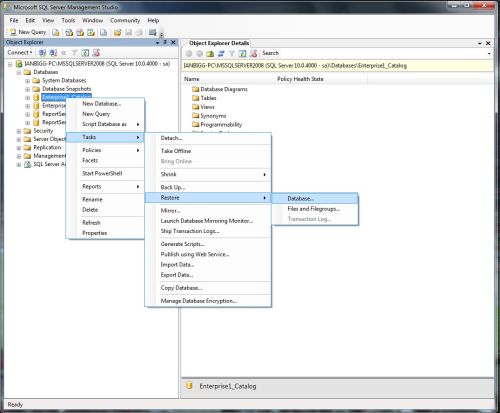Viewport: 500px width, 413px height.
Task: Click the Synchronize icon in Details toolbar
Action: click(221, 53)
